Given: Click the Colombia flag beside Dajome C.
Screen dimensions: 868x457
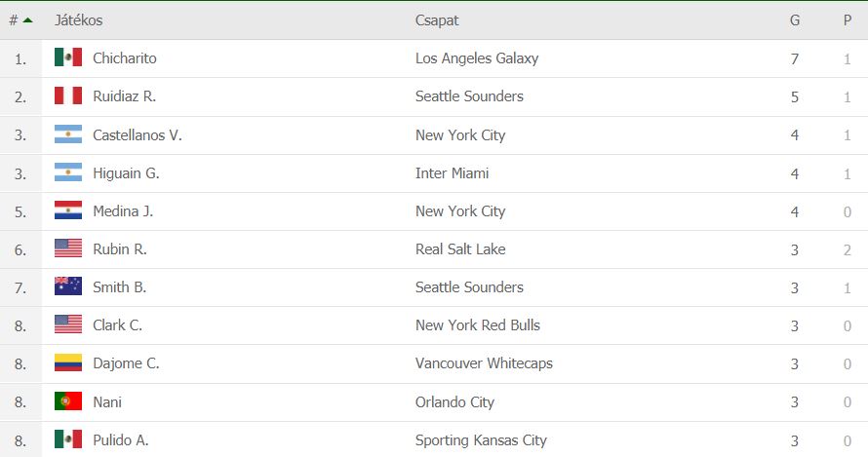Looking at the screenshot, I should (x=68, y=362).
